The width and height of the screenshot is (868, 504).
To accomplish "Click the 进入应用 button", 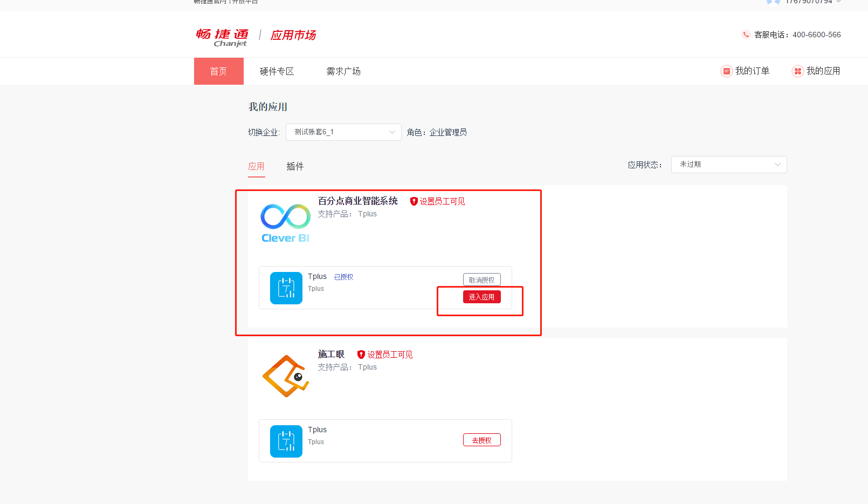I will coord(482,297).
